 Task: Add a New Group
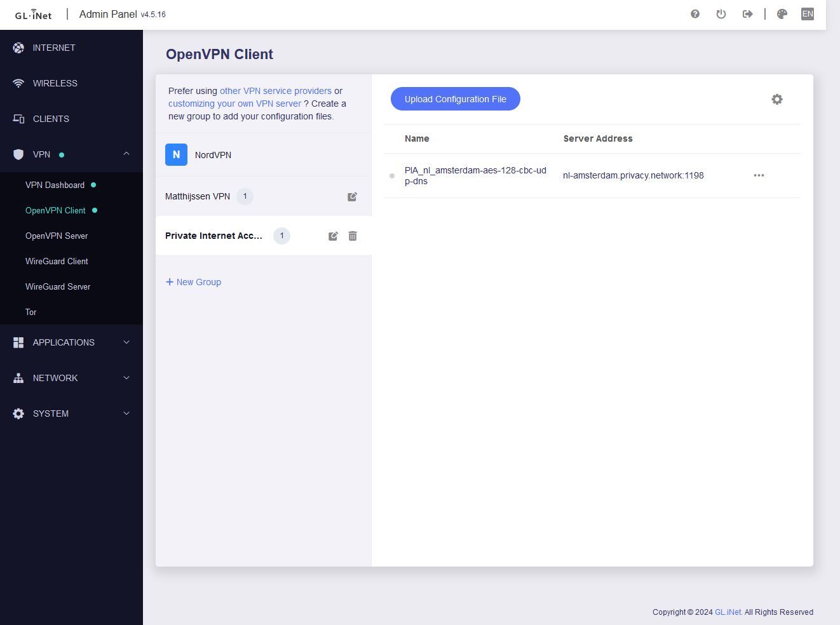[x=194, y=282]
